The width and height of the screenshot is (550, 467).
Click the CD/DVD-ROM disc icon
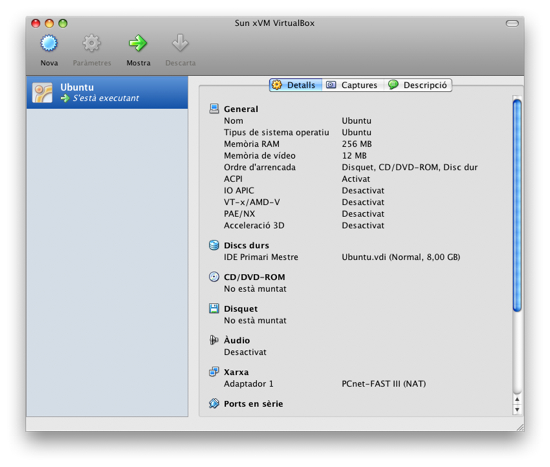(214, 277)
